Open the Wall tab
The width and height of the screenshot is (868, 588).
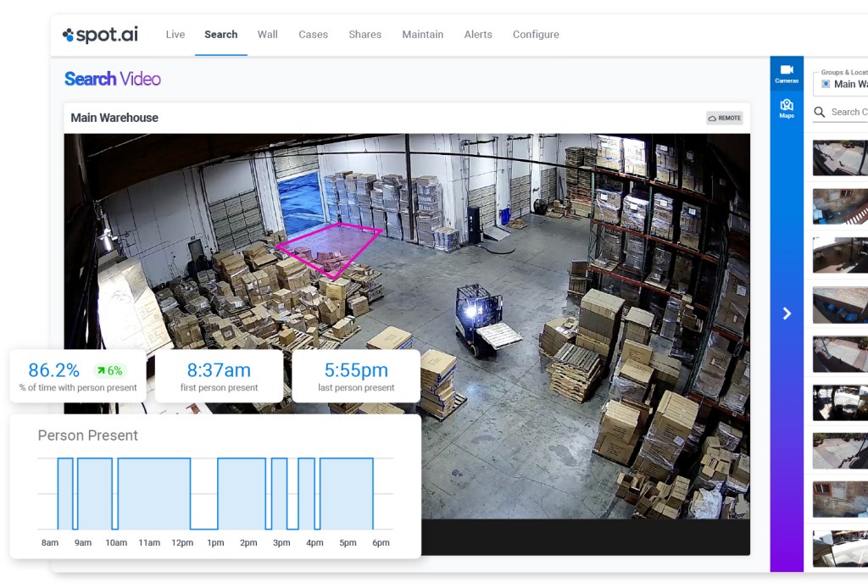(267, 34)
